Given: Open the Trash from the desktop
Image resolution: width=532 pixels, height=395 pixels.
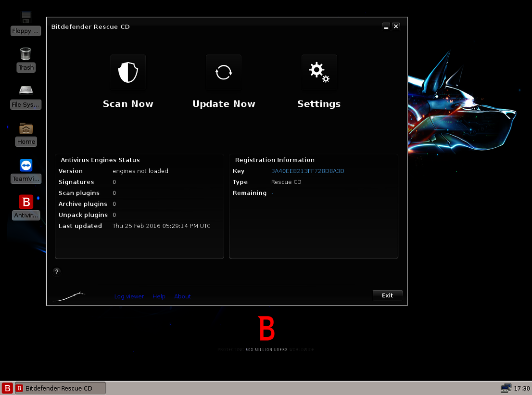Looking at the screenshot, I should coord(25,53).
